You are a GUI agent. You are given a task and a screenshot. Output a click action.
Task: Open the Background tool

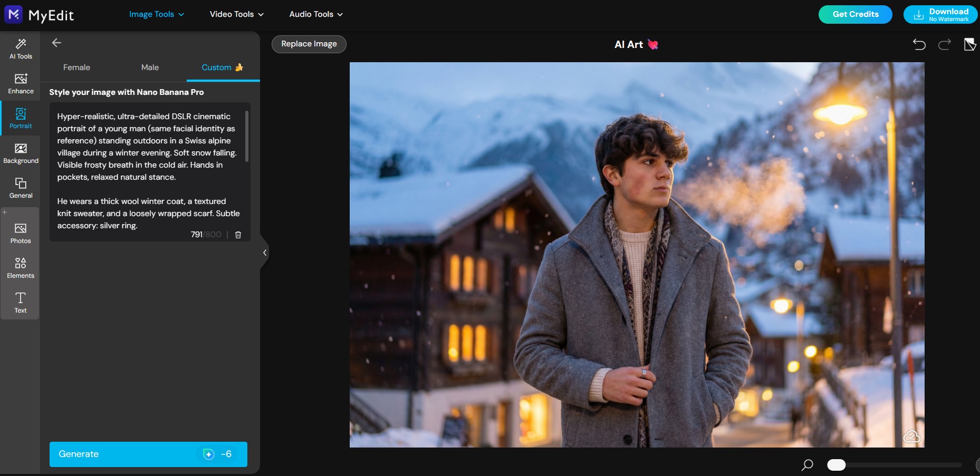[21, 153]
